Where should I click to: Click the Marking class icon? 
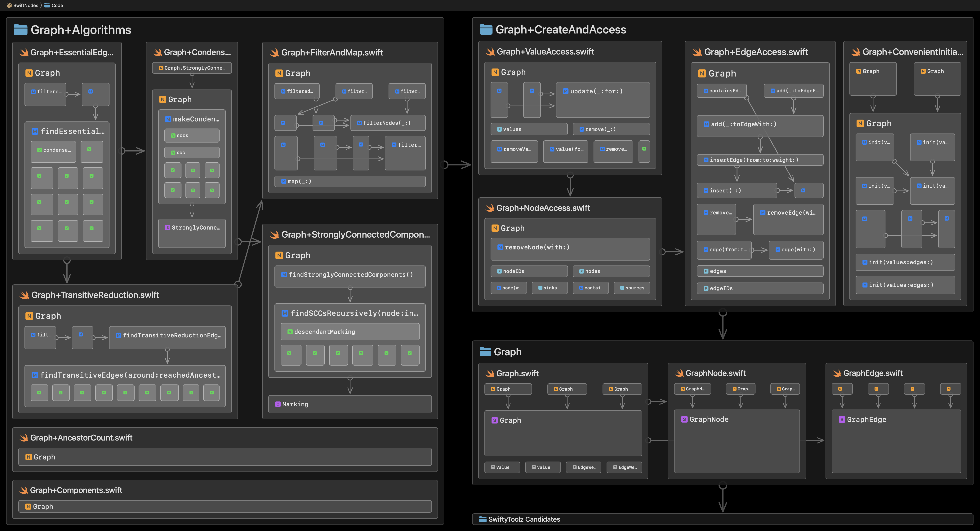point(278,404)
